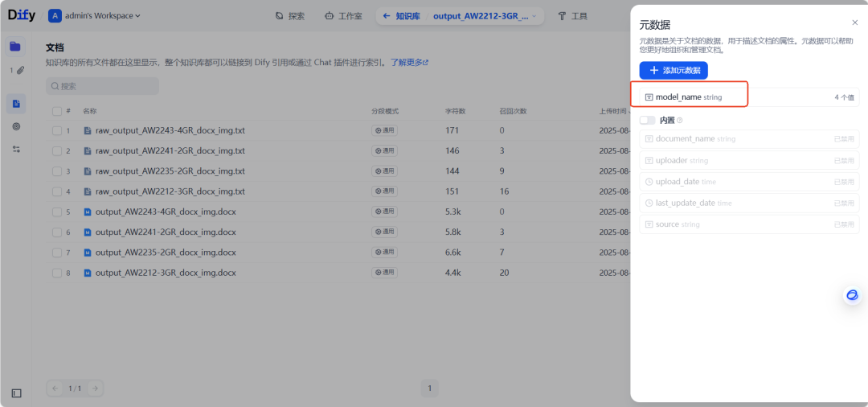Go to the 探索 Explore tab
Image resolution: width=868 pixels, height=407 pixels.
pyautogui.click(x=289, y=16)
